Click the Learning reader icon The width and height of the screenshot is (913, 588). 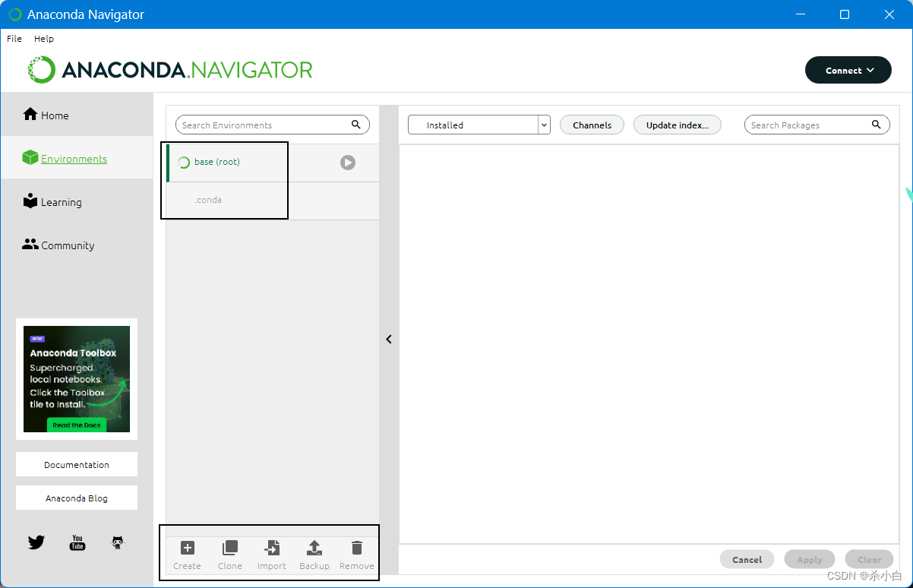click(x=30, y=201)
